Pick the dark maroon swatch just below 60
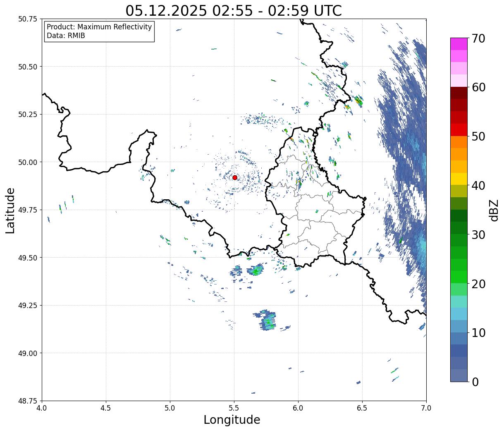 tap(459, 93)
